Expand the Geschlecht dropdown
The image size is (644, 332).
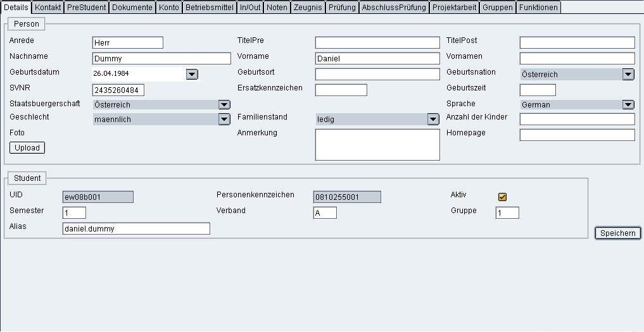point(224,119)
